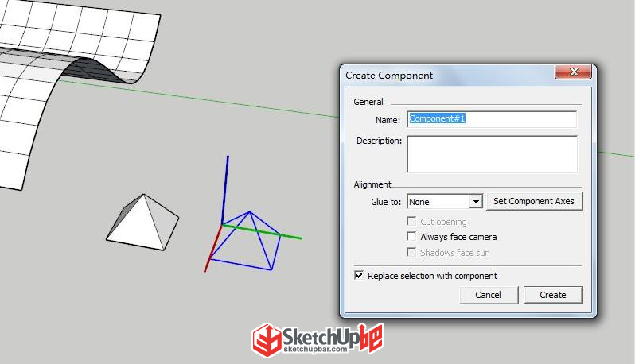Screen dimensions: 635x364
Task: Enable Always face camera checkbox
Action: (x=411, y=236)
